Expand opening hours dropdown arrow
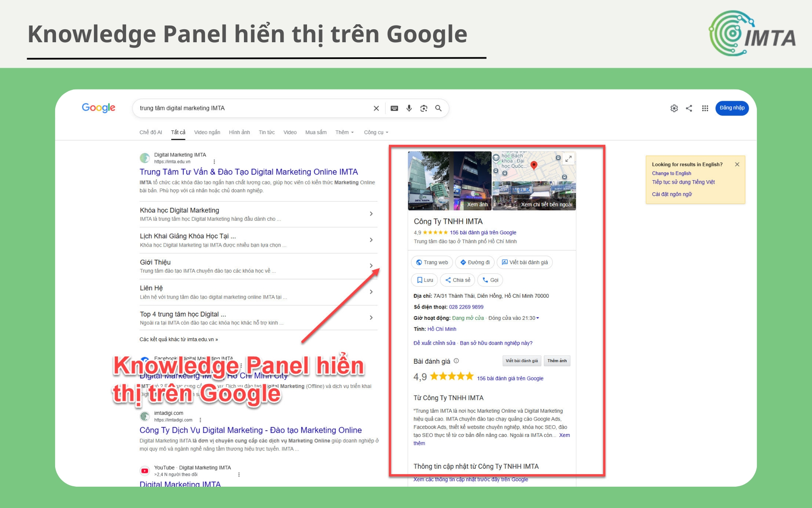This screenshot has width=812, height=508. pyautogui.click(x=538, y=318)
